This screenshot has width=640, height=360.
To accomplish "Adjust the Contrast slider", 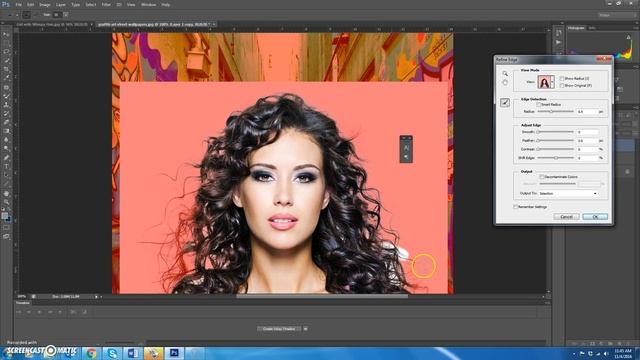I will (x=556, y=149).
